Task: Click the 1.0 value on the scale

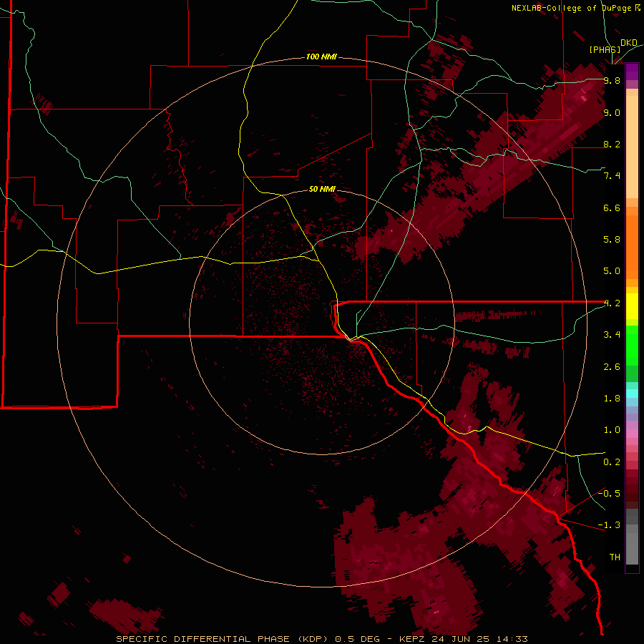Action: point(612,430)
